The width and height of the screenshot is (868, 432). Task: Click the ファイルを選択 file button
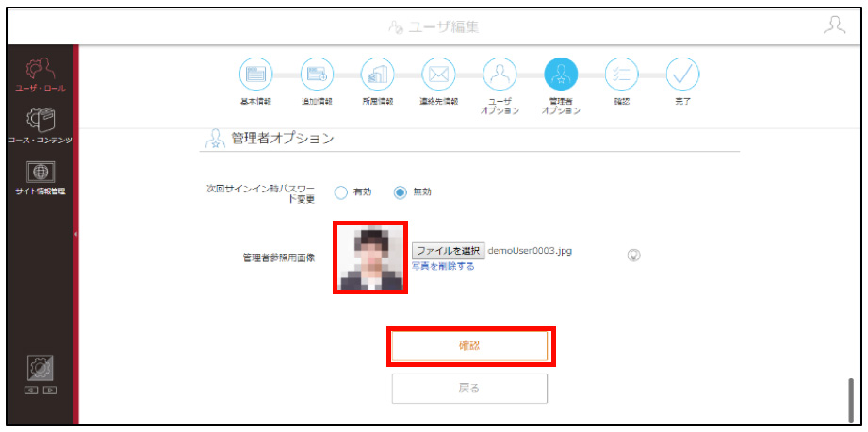coord(449,251)
